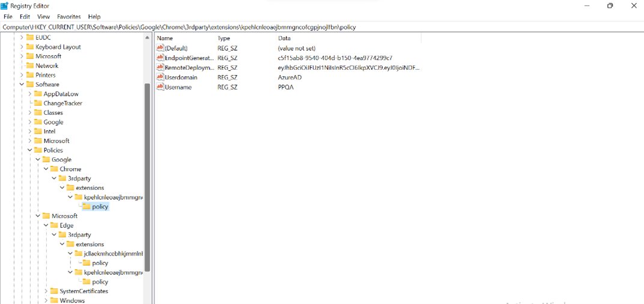
Task: Expand the Windows key node
Action: click(46, 300)
